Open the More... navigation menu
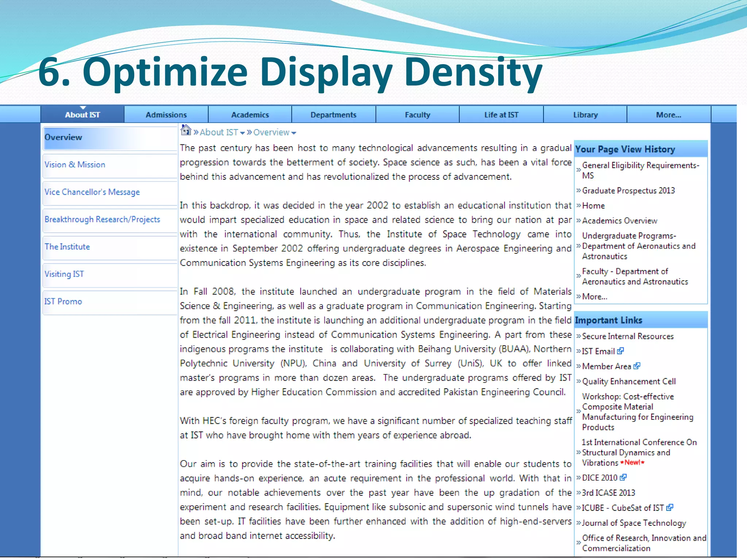The width and height of the screenshot is (747, 560). [668, 115]
